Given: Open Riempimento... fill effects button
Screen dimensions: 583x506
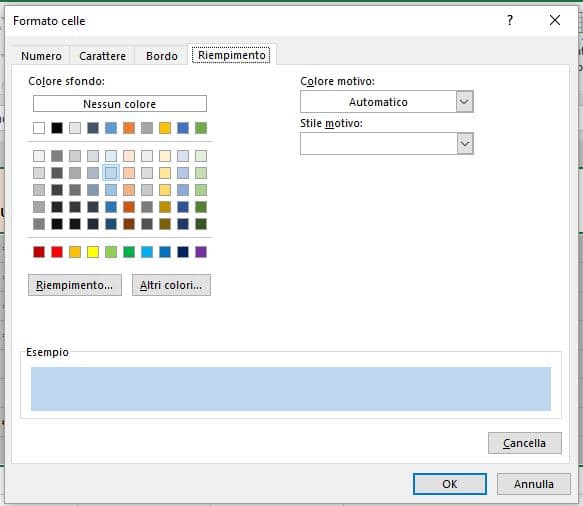Looking at the screenshot, I should 75,285.
